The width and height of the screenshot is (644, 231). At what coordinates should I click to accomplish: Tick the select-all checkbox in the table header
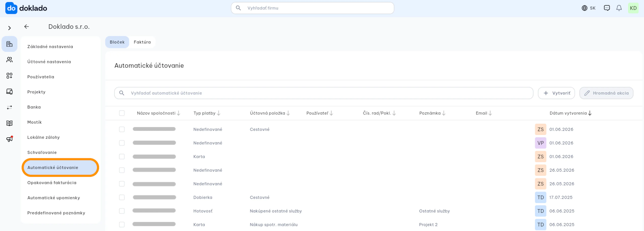(122, 113)
